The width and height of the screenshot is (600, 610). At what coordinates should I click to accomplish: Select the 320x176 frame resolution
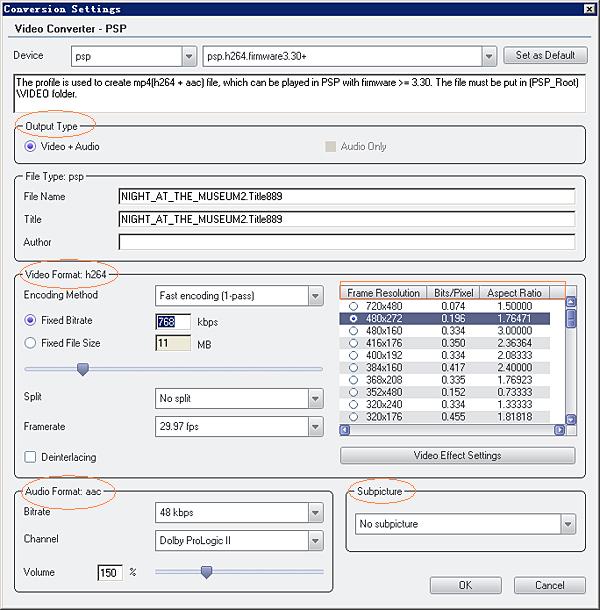pyautogui.click(x=353, y=417)
